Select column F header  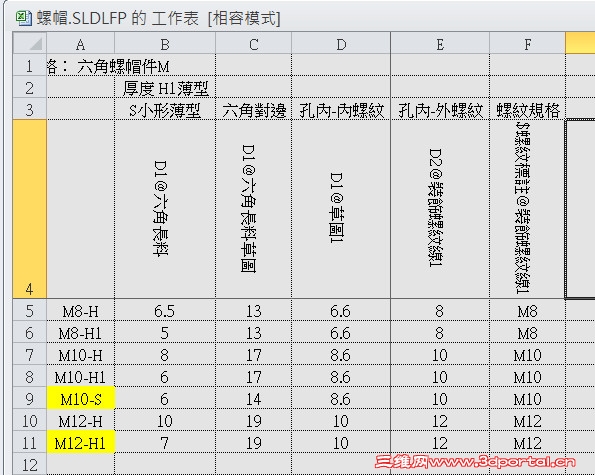527,43
